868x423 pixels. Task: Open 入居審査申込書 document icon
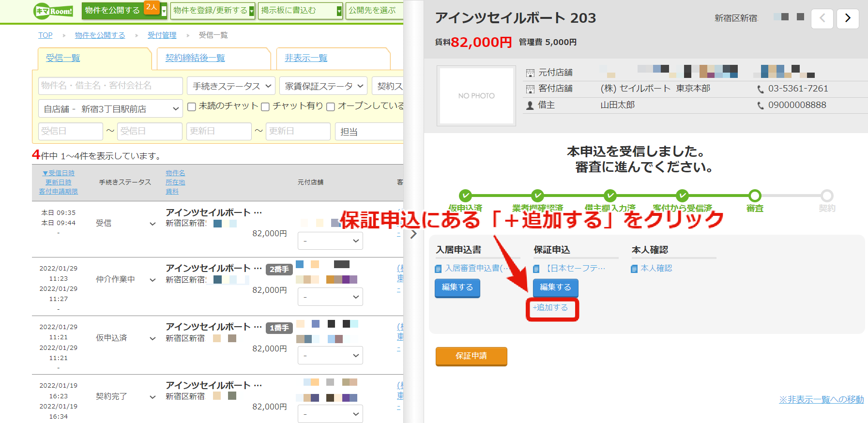tap(438, 269)
